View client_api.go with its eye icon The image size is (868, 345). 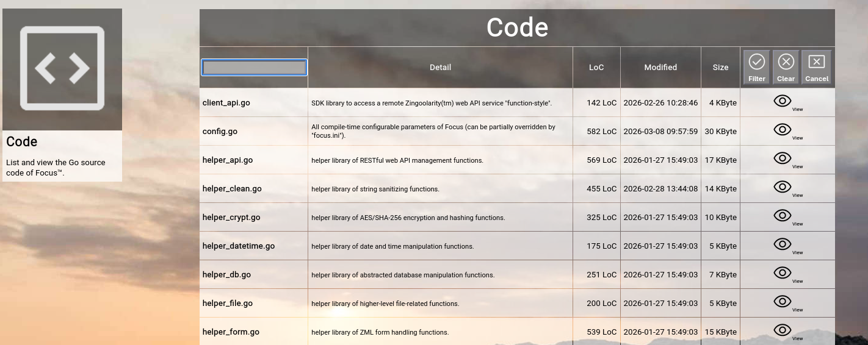(783, 102)
